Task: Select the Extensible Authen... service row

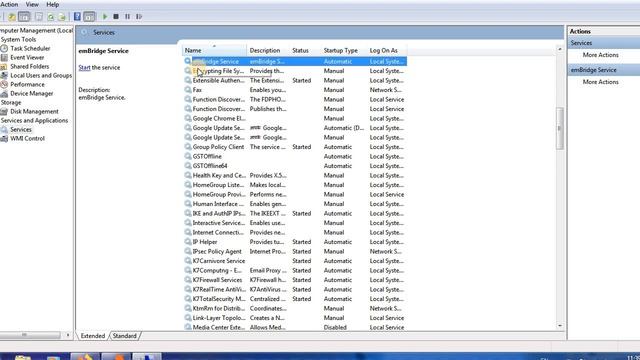Action: click(295, 80)
